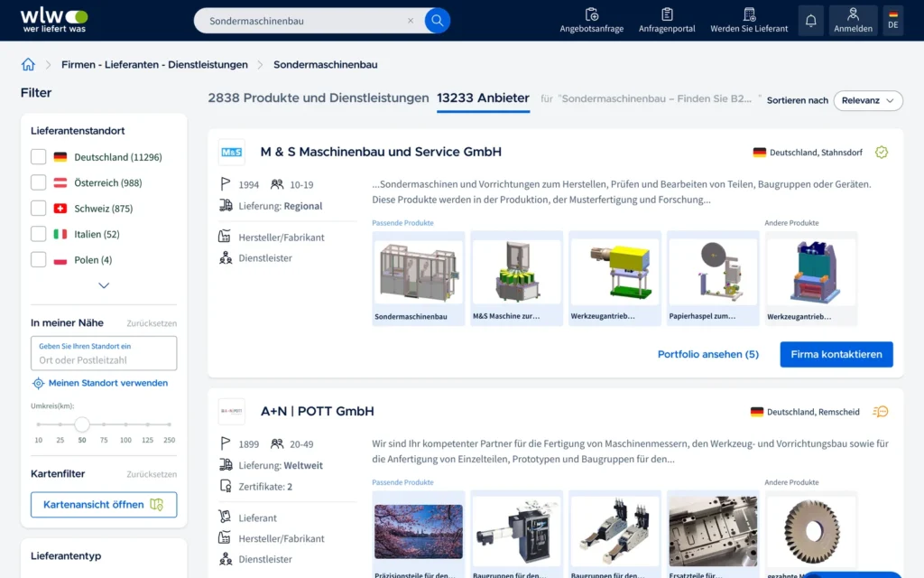Click the blue magnifier search button
The width and height of the screenshot is (924, 578).
point(438,21)
